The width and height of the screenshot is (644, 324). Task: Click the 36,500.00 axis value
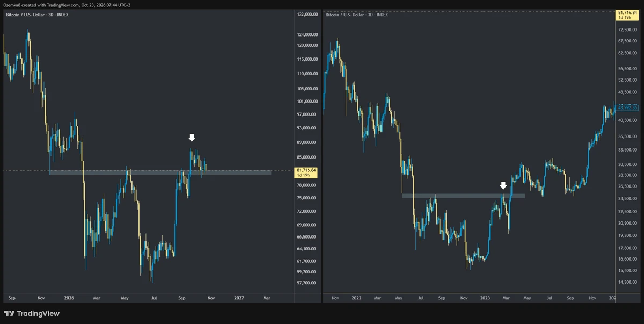(627, 136)
